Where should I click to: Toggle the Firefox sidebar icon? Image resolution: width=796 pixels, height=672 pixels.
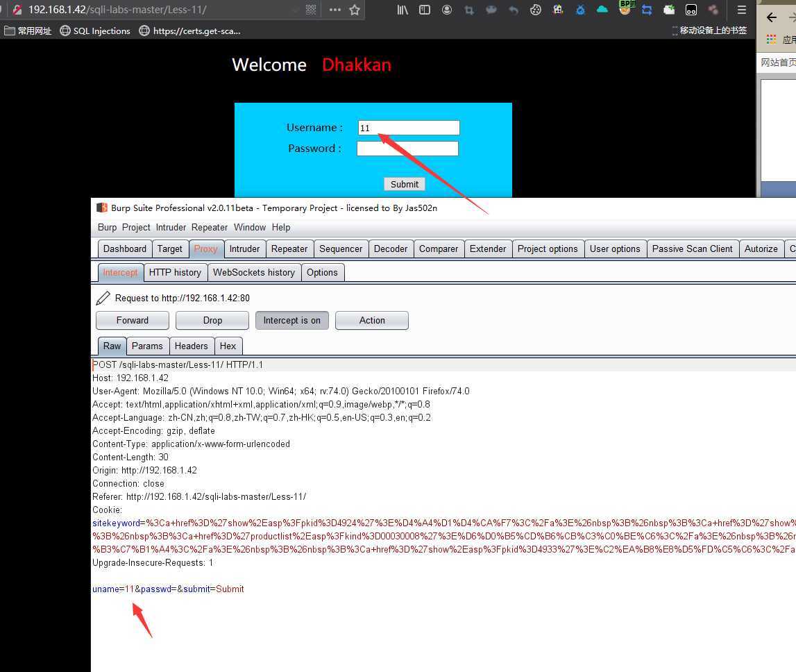click(x=425, y=10)
